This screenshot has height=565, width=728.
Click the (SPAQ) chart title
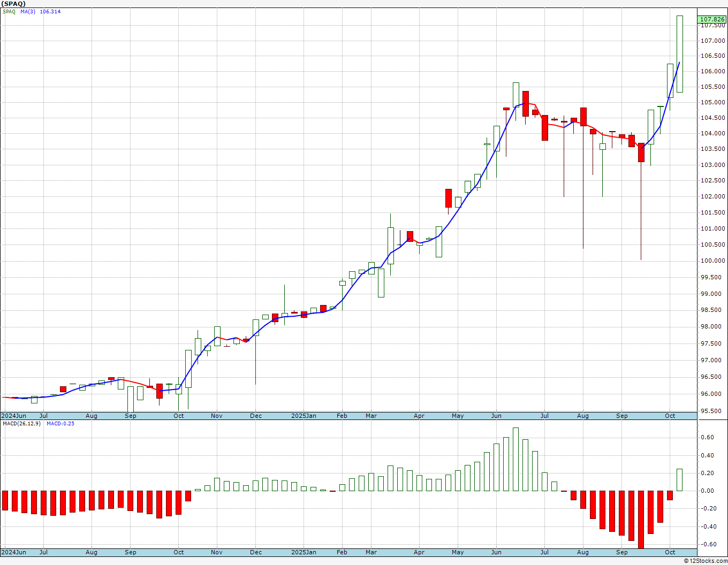click(13, 4)
